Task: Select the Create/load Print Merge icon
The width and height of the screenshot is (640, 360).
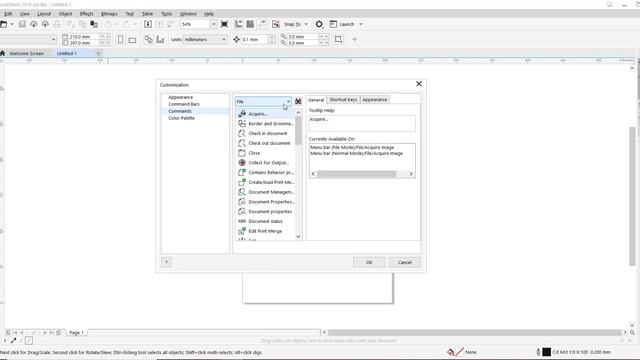Action: [242, 182]
